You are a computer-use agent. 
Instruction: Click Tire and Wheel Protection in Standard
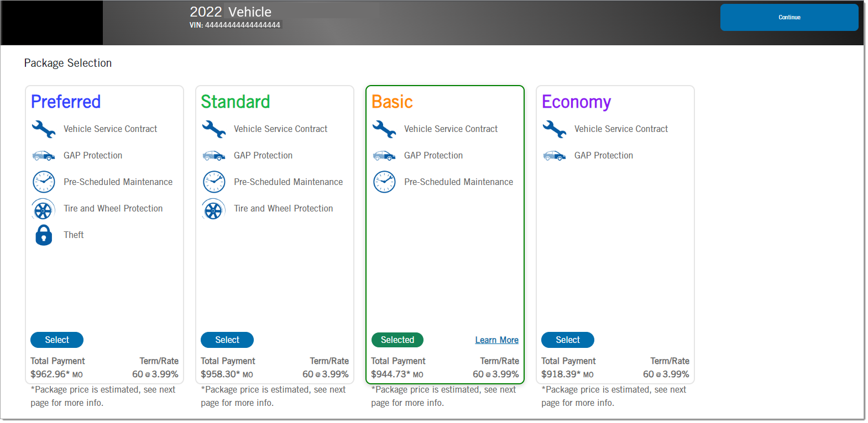point(283,208)
